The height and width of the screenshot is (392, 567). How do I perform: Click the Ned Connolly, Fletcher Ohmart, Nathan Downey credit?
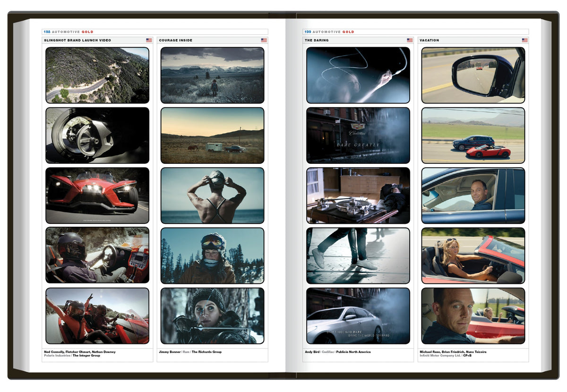point(79,352)
